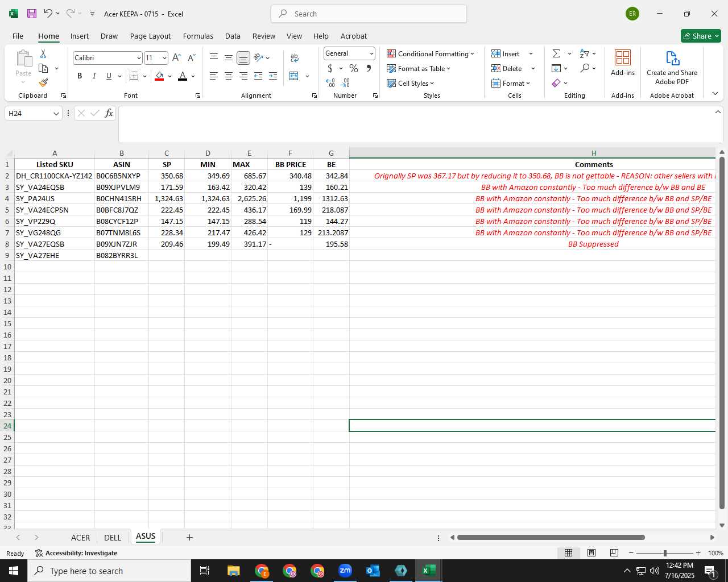Click the Sort & Filter icon
The width and height of the screenshot is (728, 582).
[x=585, y=53]
